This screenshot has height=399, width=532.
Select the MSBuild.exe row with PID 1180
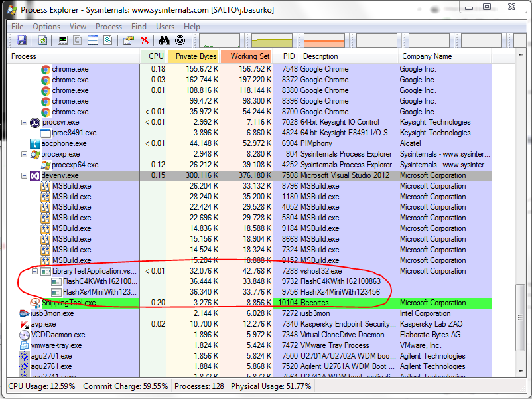(x=249, y=197)
